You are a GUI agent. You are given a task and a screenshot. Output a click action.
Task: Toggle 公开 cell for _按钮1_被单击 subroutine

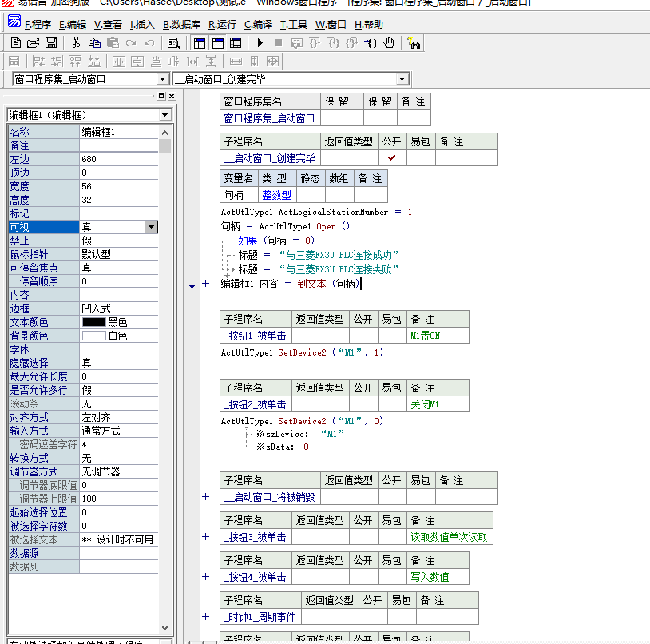363,336
